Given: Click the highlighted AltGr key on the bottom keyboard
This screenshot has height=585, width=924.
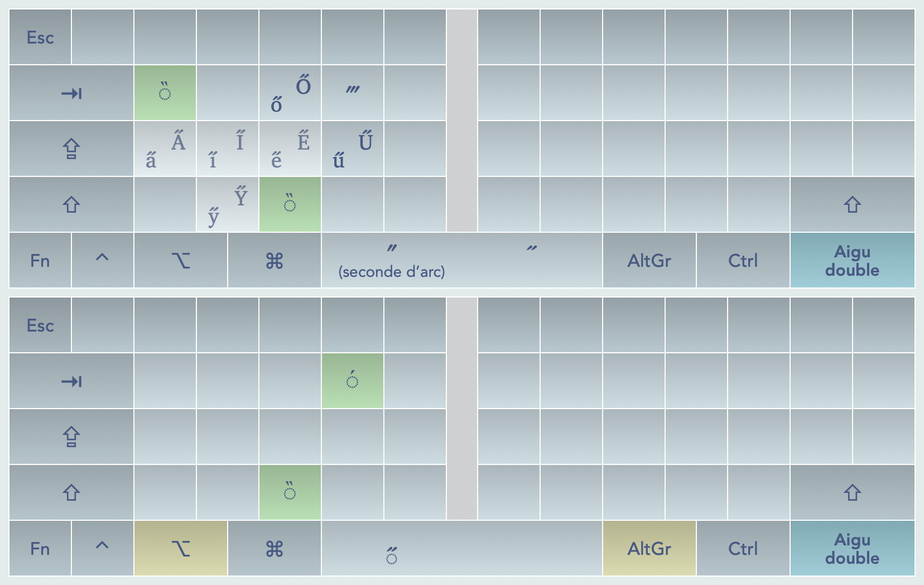Looking at the screenshot, I should click(x=649, y=548).
